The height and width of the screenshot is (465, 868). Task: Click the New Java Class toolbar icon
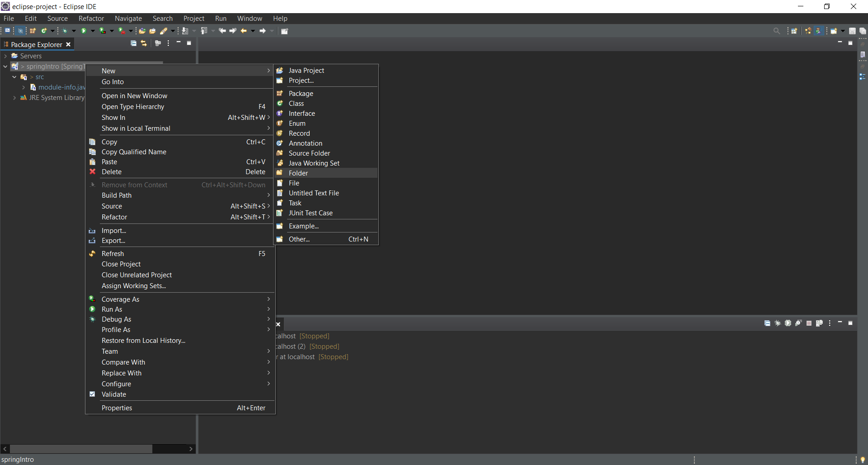[x=44, y=31]
